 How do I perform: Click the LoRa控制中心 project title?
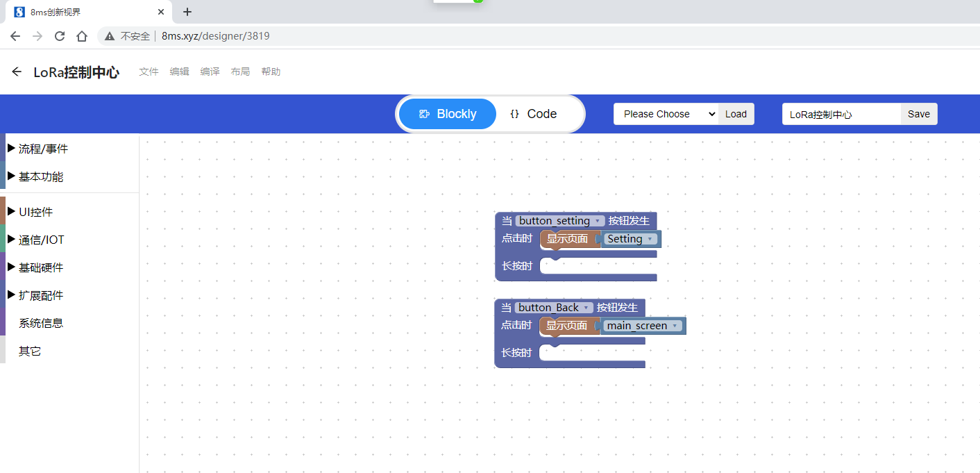[x=76, y=72]
